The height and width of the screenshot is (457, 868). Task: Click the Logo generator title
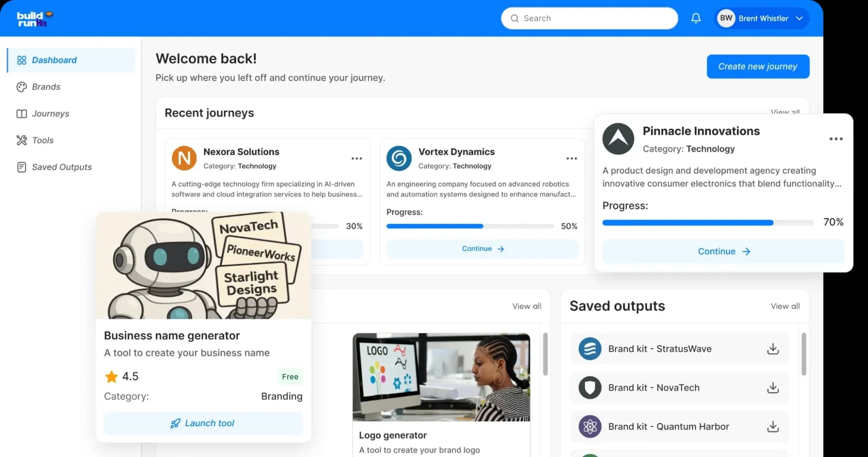(x=393, y=435)
